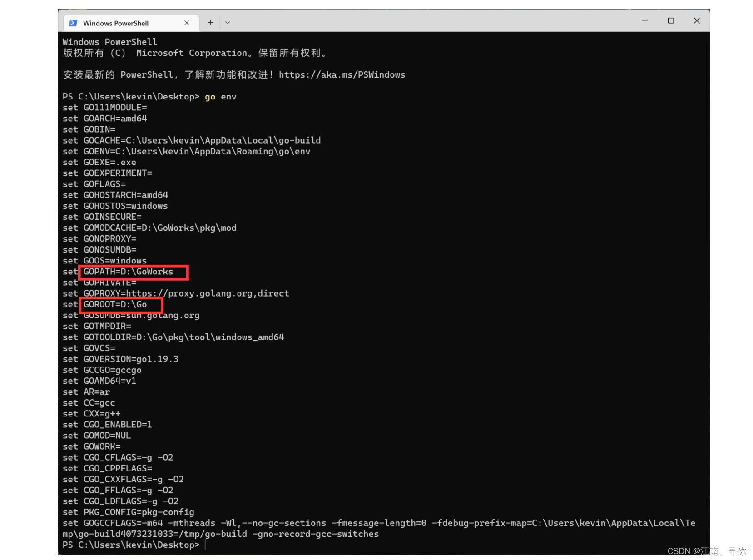The image size is (753, 560).
Task: Click the go-build4073231033 continuation line
Action: point(221,534)
